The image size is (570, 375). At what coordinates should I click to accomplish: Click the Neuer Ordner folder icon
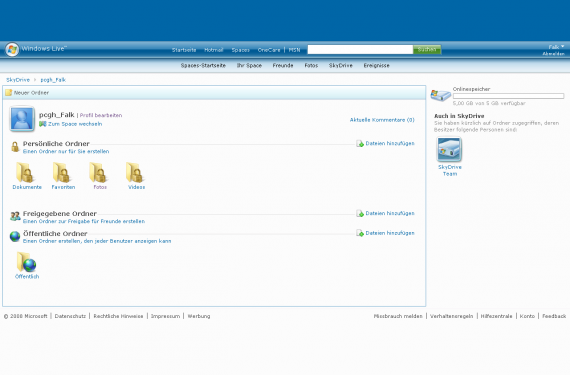click(x=9, y=93)
